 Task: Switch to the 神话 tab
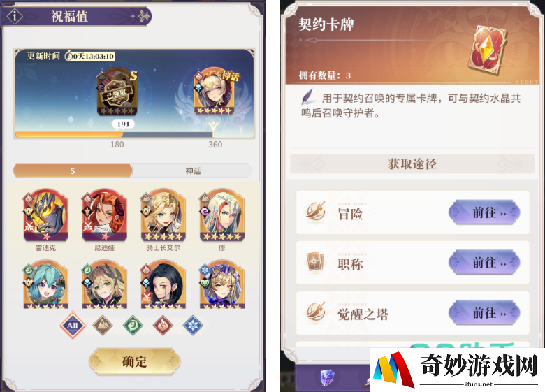(192, 170)
